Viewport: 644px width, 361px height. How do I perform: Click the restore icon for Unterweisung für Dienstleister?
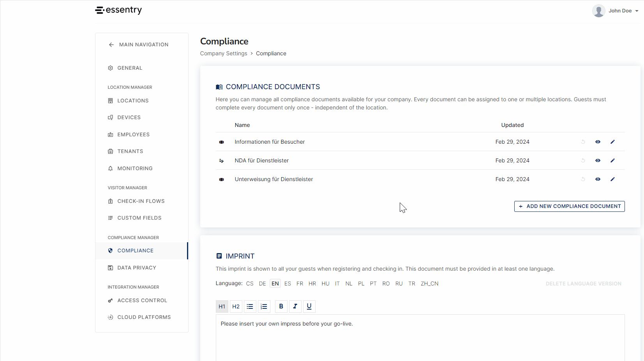[x=583, y=180]
